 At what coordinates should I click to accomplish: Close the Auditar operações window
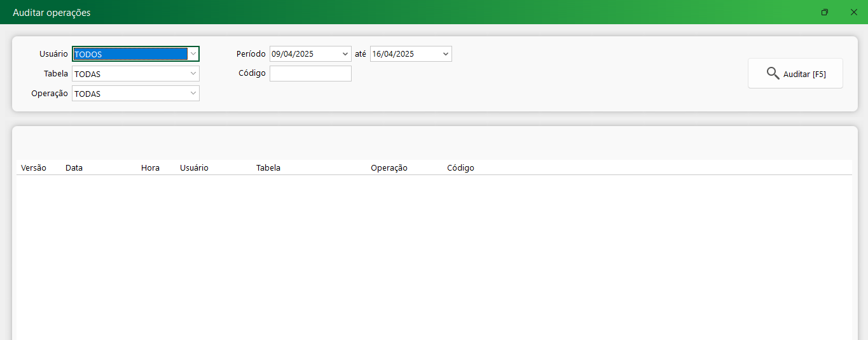pyautogui.click(x=853, y=12)
